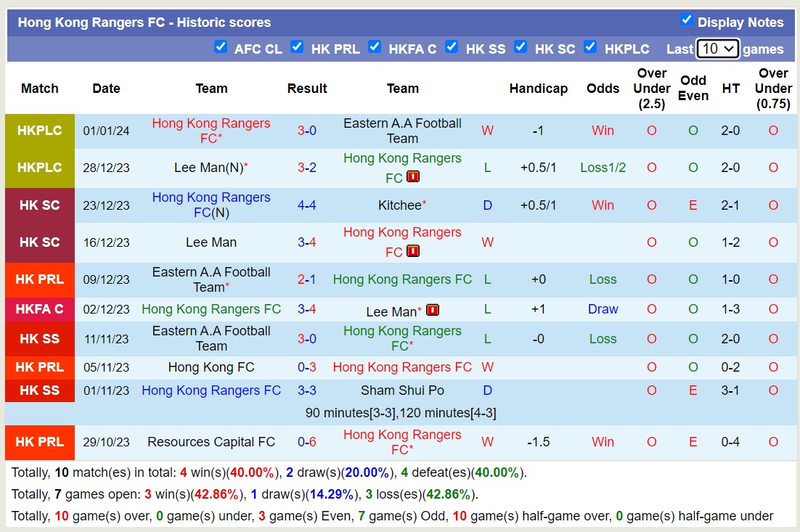Click the 01/01/24 date cell
The height and width of the screenshot is (532, 800).
pos(106,131)
